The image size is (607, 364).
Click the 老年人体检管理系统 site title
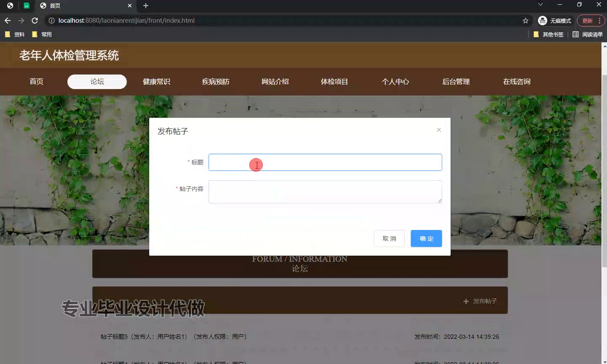coord(69,55)
